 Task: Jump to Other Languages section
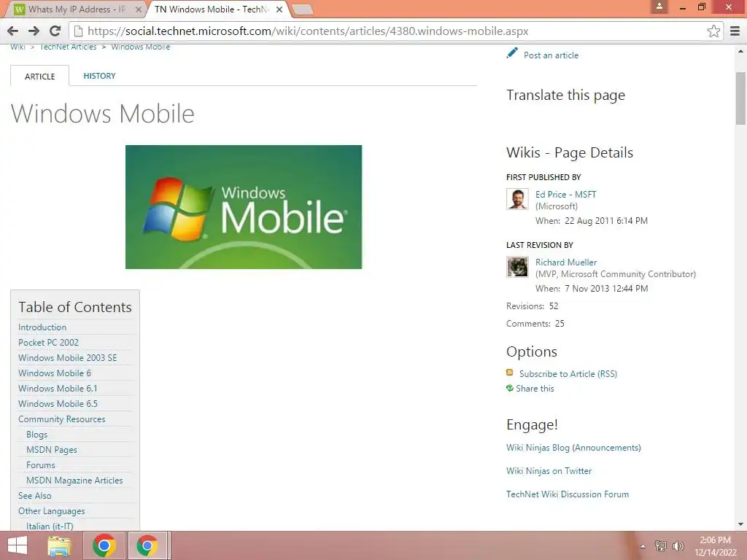click(52, 511)
